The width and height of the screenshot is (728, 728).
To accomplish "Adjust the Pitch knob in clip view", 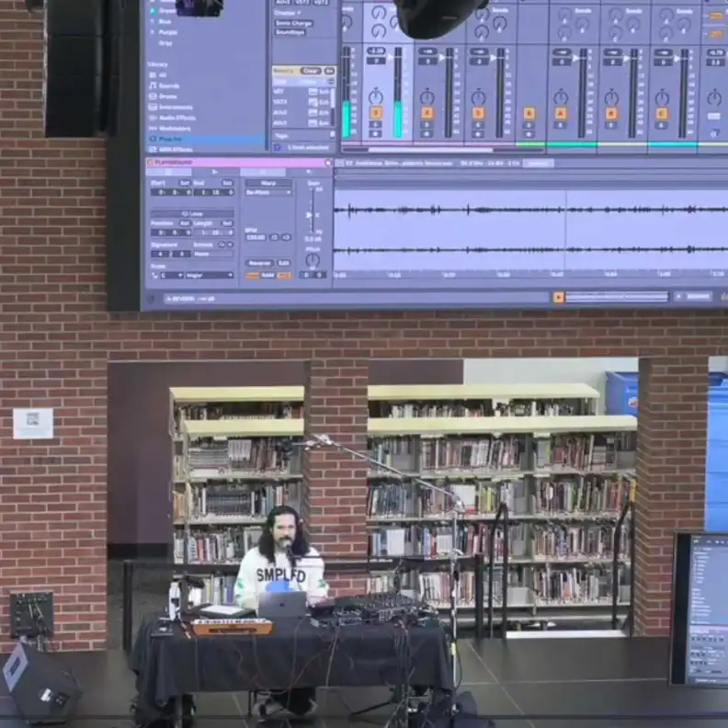I will click(x=313, y=260).
